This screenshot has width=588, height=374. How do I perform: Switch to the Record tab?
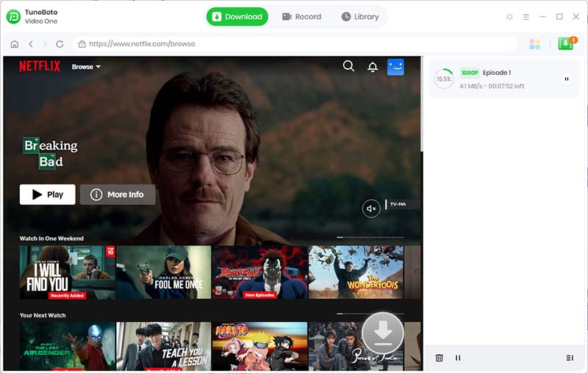click(301, 16)
